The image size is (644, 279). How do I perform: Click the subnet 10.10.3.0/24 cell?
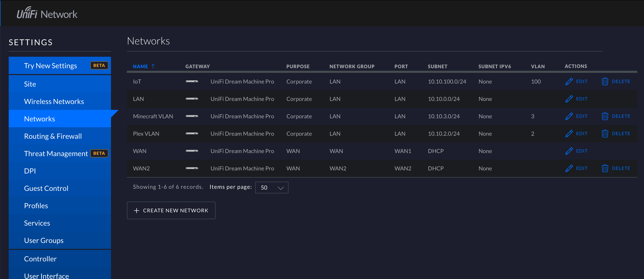pos(444,116)
